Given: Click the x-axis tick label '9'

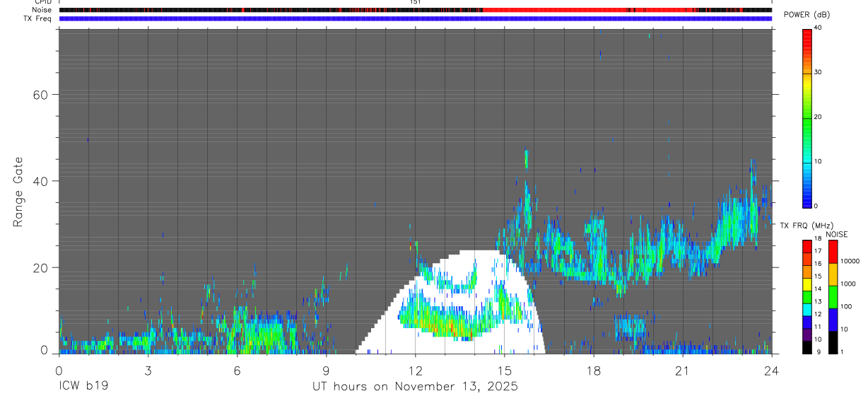Looking at the screenshot, I should pyautogui.click(x=326, y=370).
